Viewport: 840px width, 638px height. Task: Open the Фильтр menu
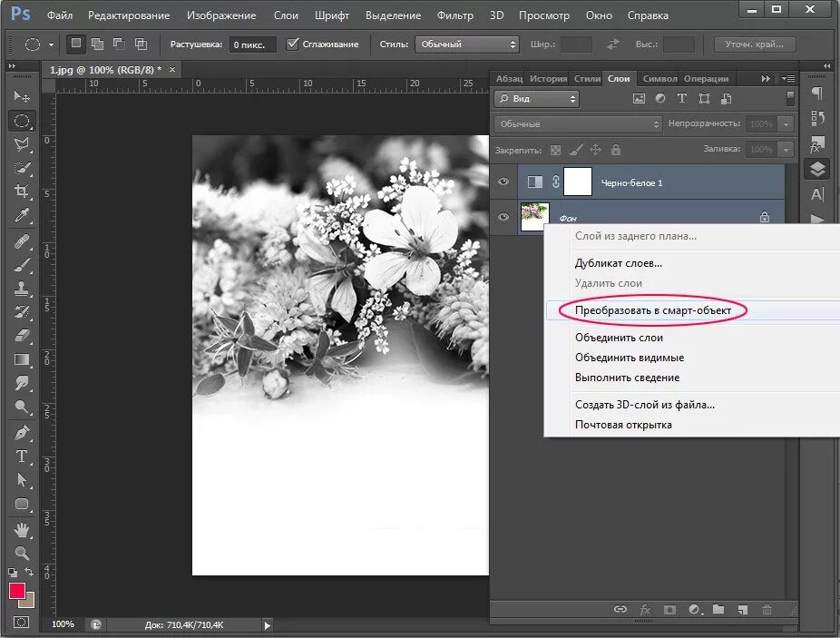454,15
